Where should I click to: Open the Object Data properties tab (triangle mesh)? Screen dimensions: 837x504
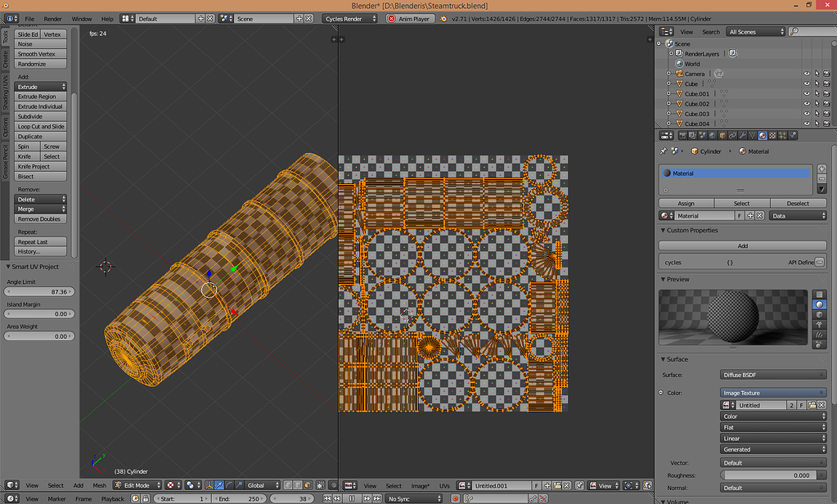coord(752,136)
